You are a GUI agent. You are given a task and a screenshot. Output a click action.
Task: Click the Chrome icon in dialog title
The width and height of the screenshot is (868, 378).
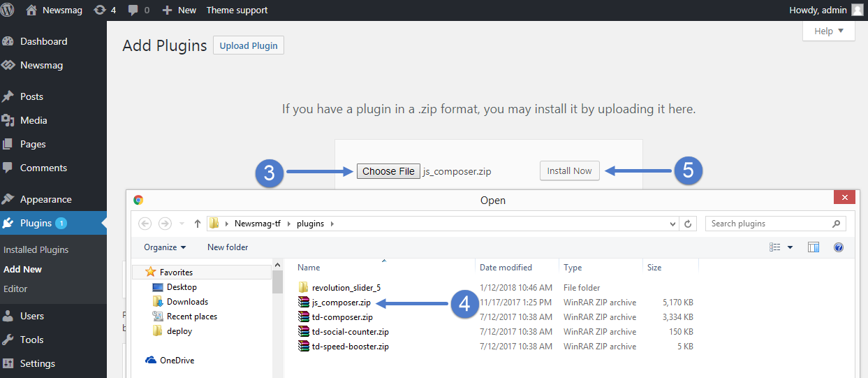[138, 200]
